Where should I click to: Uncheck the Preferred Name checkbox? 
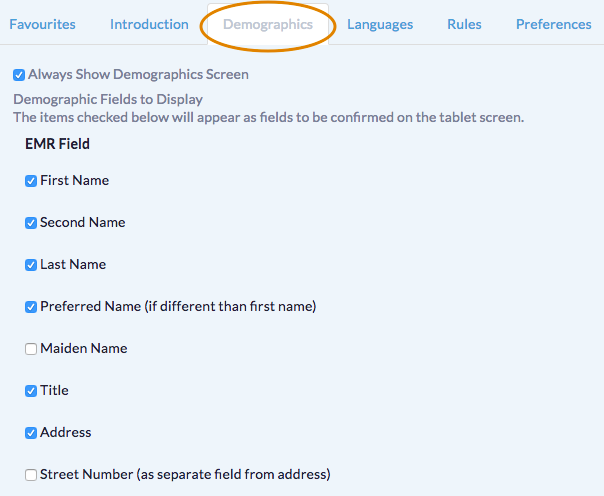(x=31, y=307)
